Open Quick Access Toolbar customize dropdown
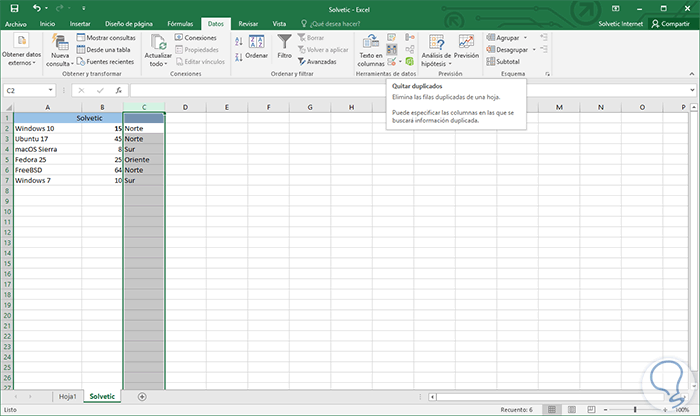The image size is (700, 416). click(83, 8)
